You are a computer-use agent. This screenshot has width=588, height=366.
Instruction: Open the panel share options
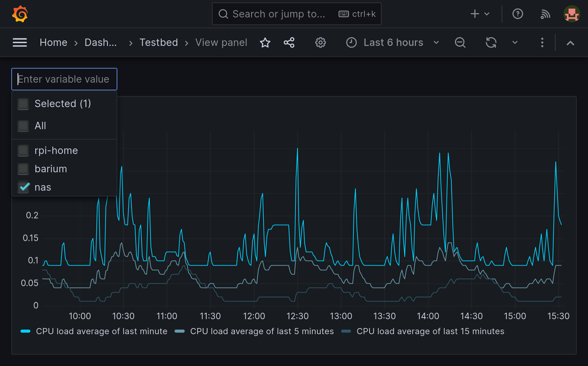pyautogui.click(x=289, y=43)
